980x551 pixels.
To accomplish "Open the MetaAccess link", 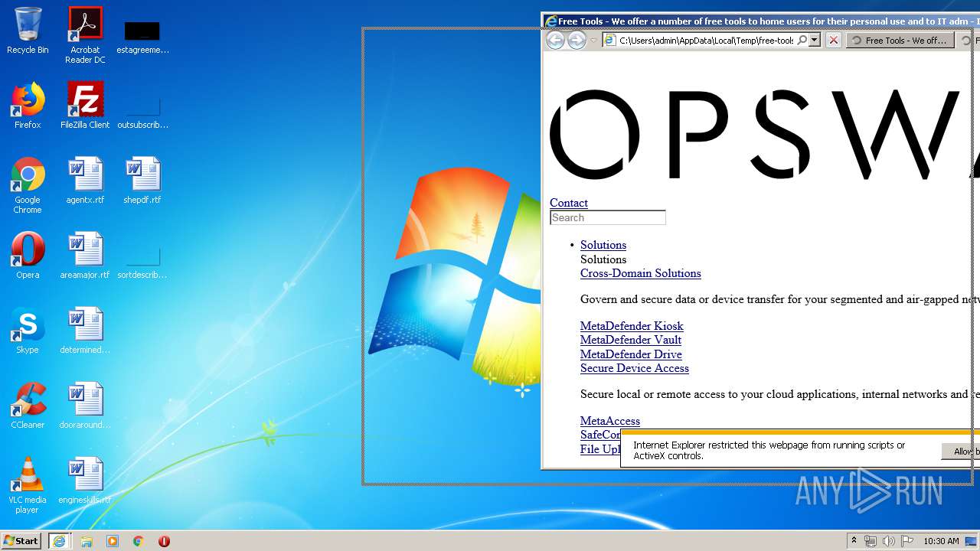I will pyautogui.click(x=610, y=421).
